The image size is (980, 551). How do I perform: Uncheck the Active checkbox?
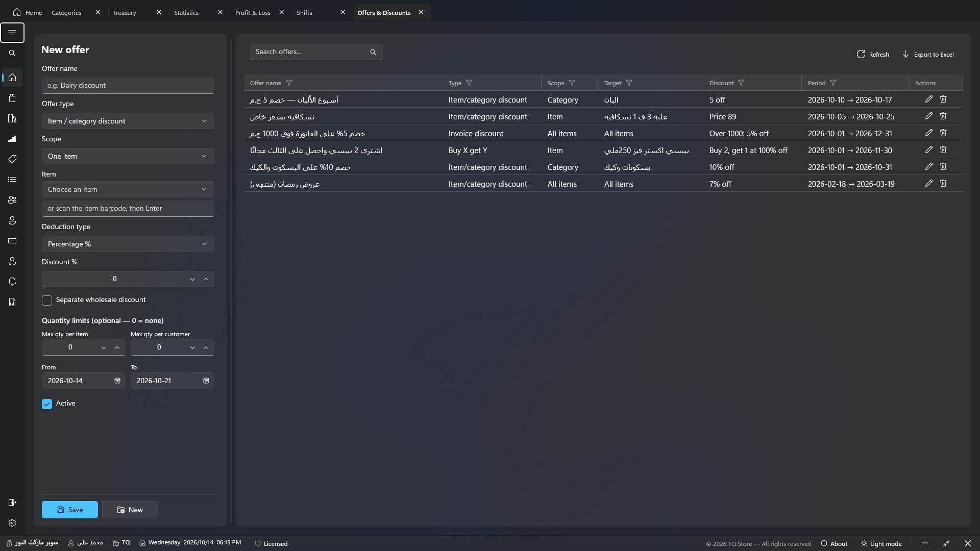pyautogui.click(x=47, y=404)
